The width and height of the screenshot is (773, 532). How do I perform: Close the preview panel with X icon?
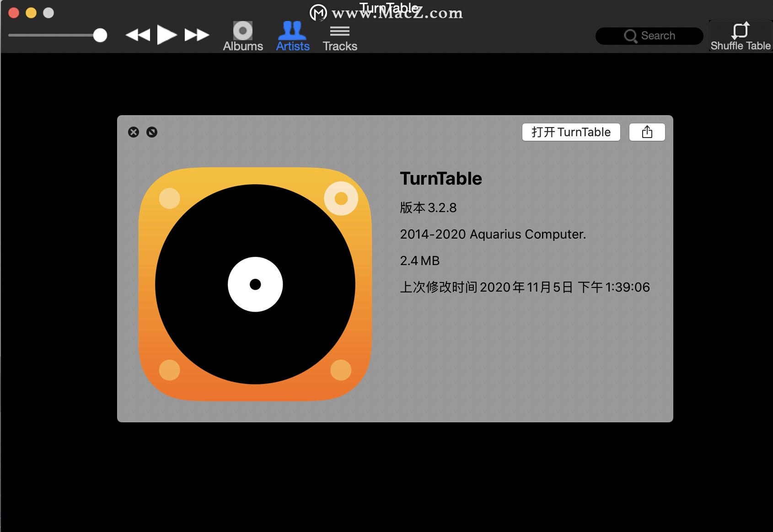[x=134, y=132]
